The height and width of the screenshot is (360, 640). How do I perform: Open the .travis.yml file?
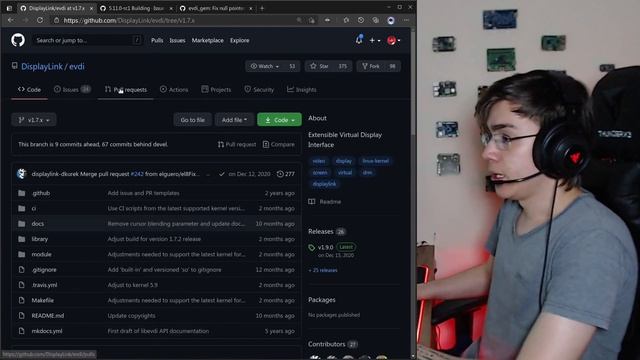click(44, 285)
